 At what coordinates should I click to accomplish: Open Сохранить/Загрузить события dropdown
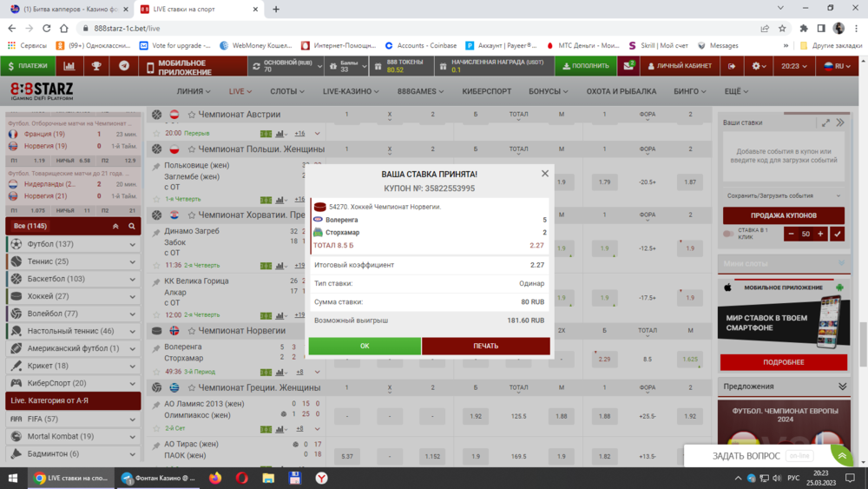(x=783, y=195)
